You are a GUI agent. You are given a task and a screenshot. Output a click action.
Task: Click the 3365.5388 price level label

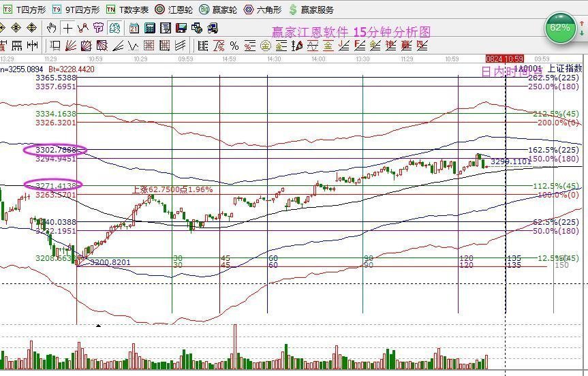(x=56, y=78)
